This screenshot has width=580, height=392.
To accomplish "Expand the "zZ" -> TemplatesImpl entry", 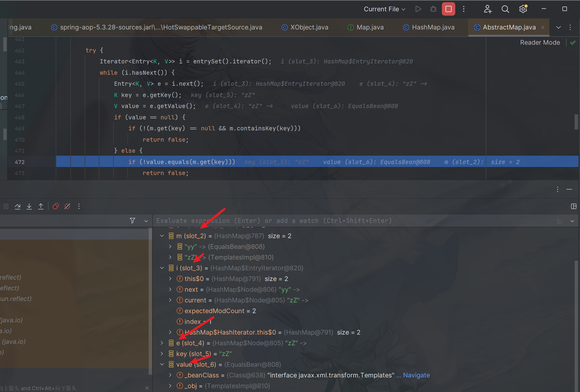I will (x=170, y=257).
